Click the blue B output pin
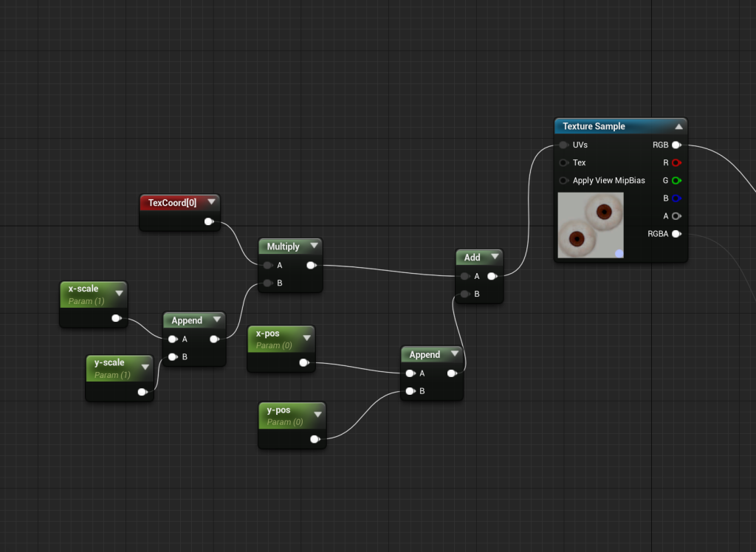 tap(676, 199)
